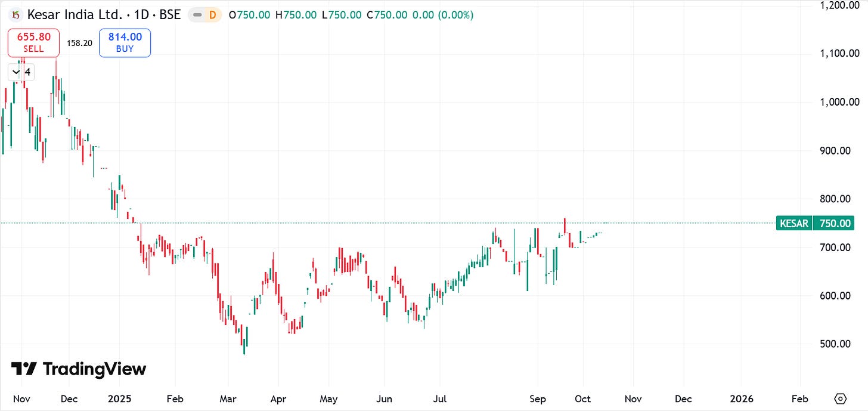Click the Kesar India Ltd. symbol title
868x411 pixels.
pos(104,15)
